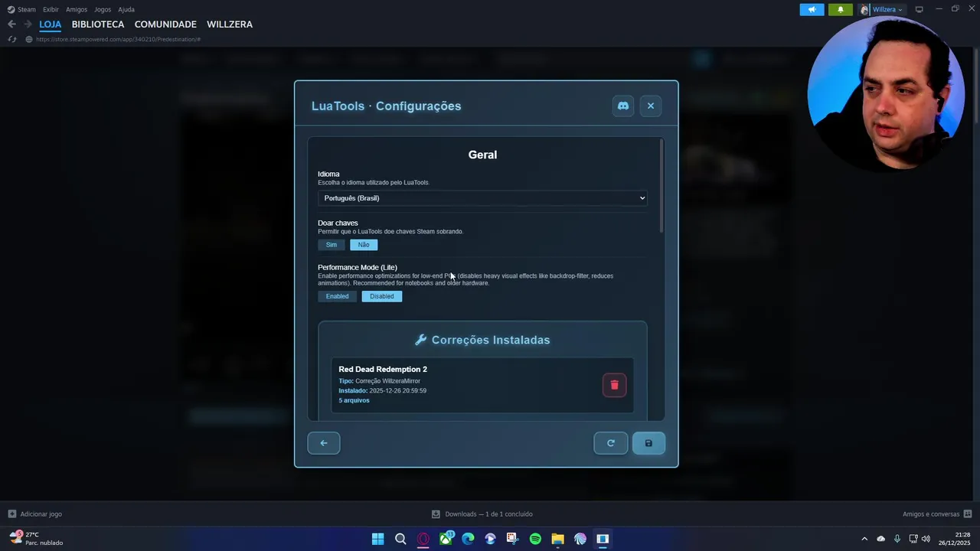Open the Ajuda menu
Image resolution: width=980 pixels, height=551 pixels.
click(126, 10)
